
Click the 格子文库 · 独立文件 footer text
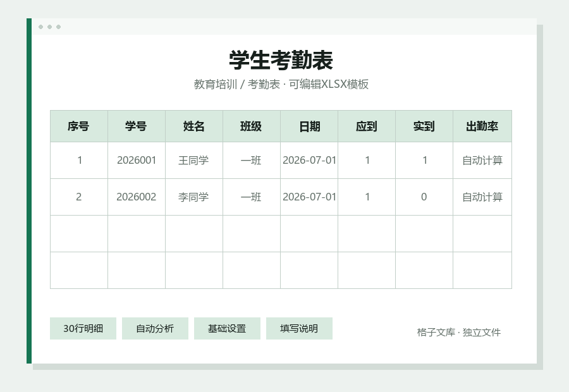[459, 333]
